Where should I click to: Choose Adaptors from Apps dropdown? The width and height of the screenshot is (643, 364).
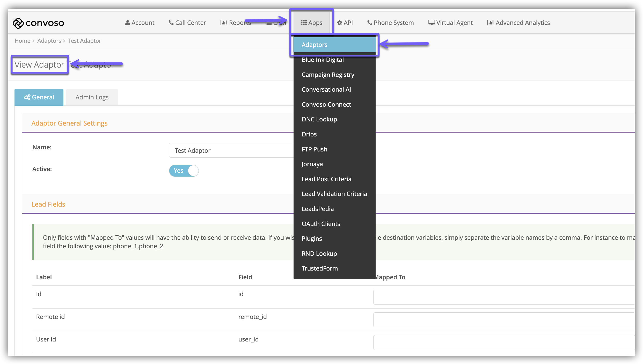(x=315, y=45)
